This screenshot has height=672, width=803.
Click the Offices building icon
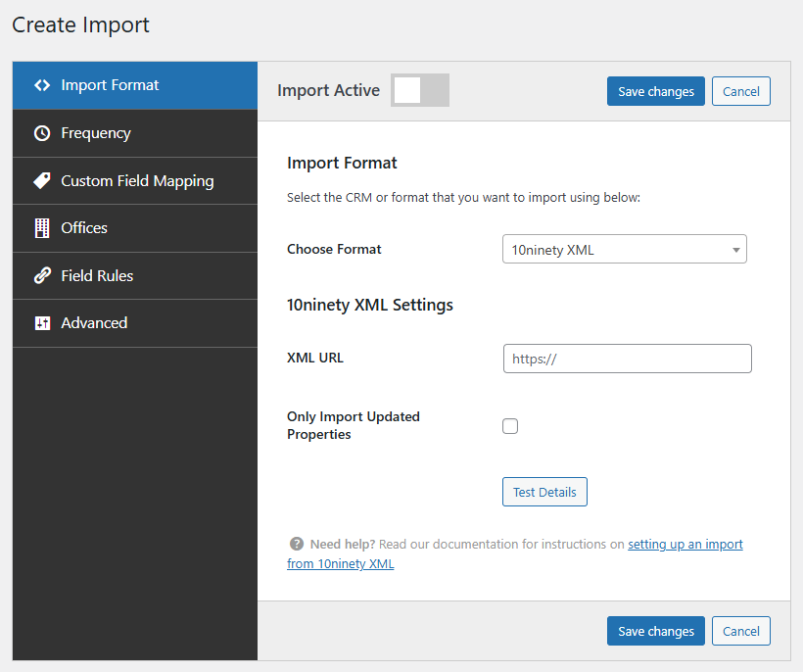41,228
